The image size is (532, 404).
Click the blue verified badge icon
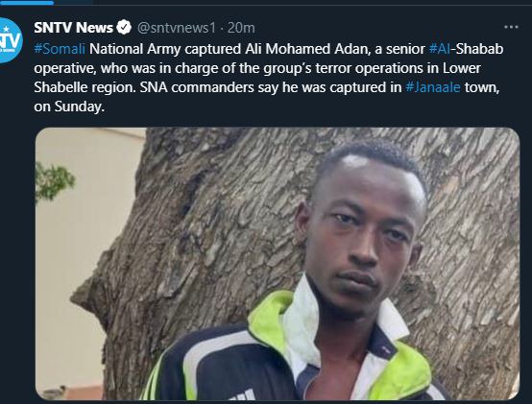(124, 28)
